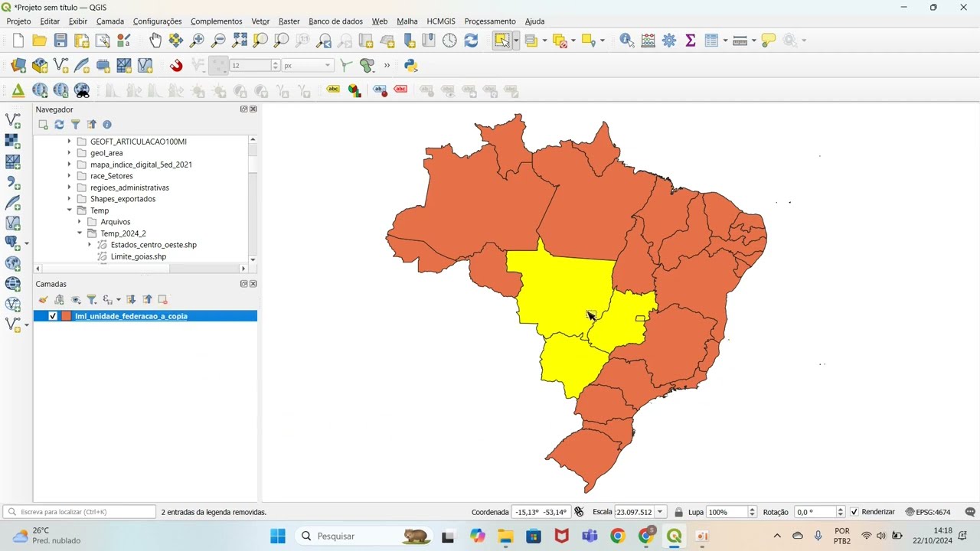Click Remove layer icon in Camadas toolbar
Viewport: 980px width, 551px height.
(x=162, y=300)
